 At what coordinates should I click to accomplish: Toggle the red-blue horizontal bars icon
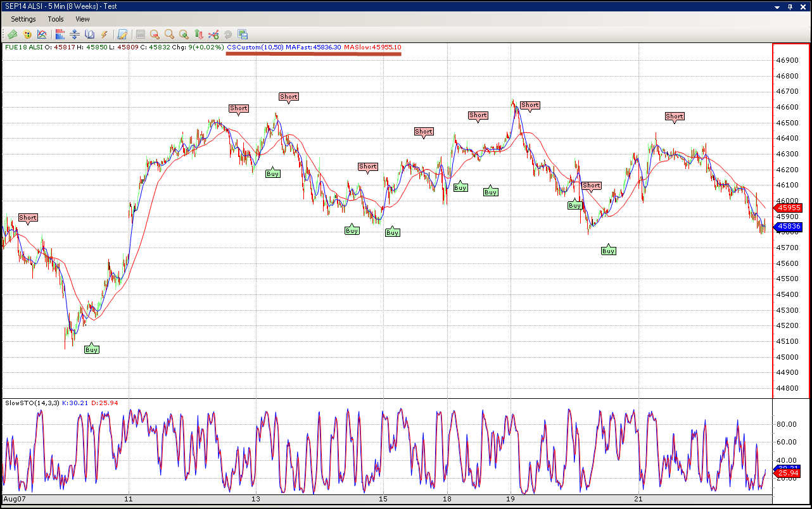[x=60, y=34]
